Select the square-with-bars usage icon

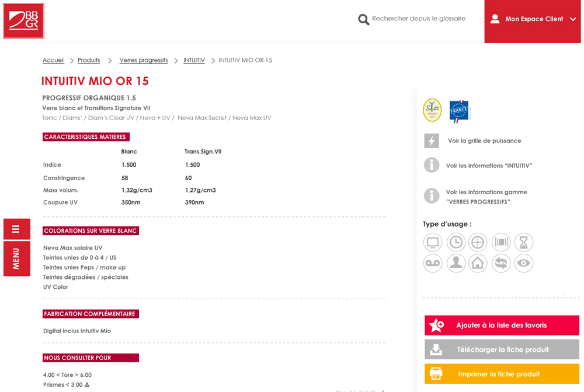[501, 243]
